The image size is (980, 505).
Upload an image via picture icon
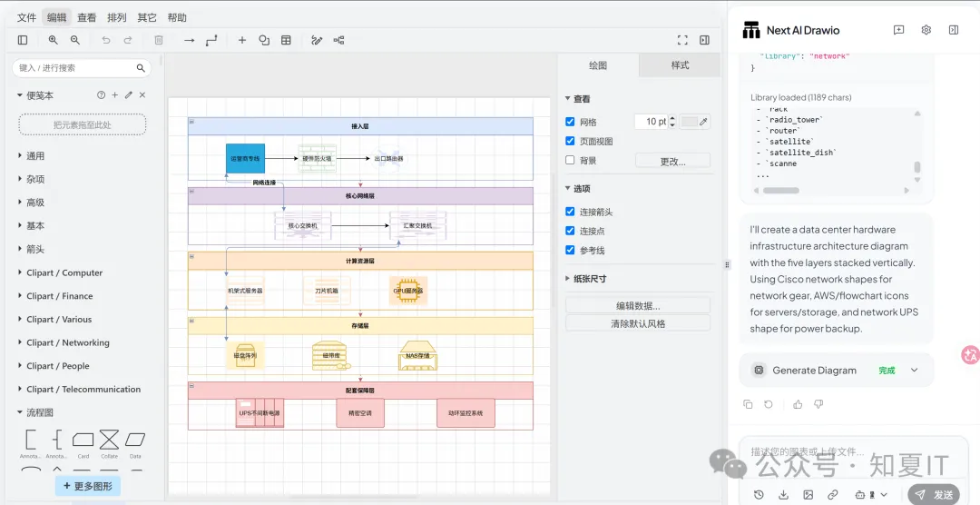[808, 494]
